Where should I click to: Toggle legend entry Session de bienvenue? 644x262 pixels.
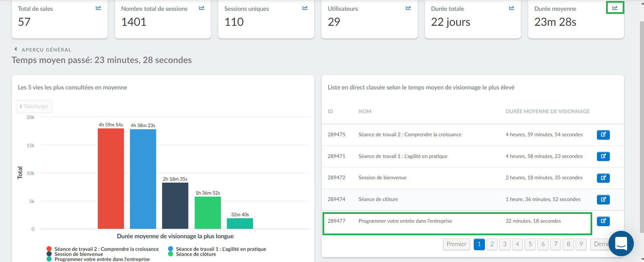75,254
